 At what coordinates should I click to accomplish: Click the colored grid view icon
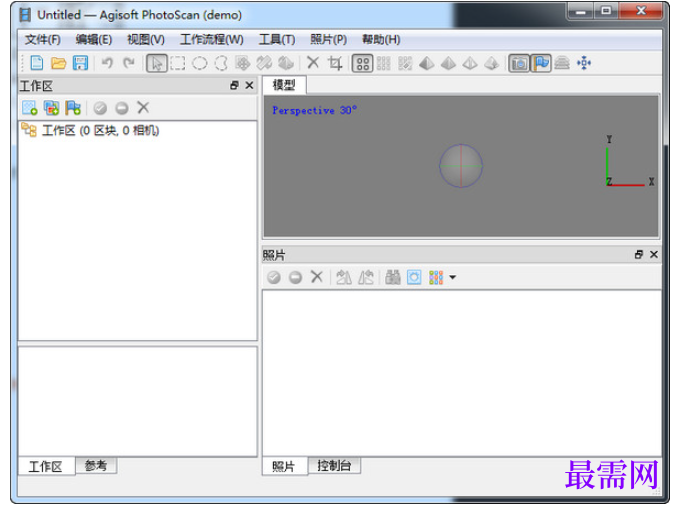tap(436, 277)
